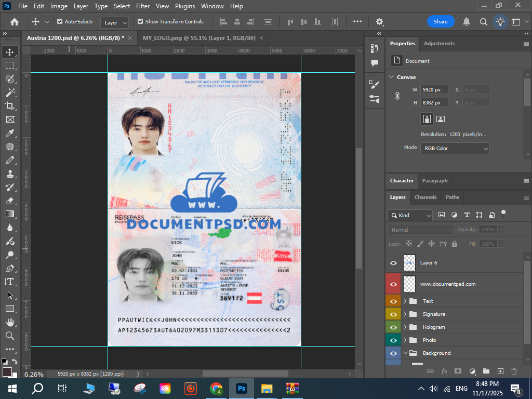Pick the Eraser tool
The height and width of the screenshot is (399, 532).
coord(10,201)
